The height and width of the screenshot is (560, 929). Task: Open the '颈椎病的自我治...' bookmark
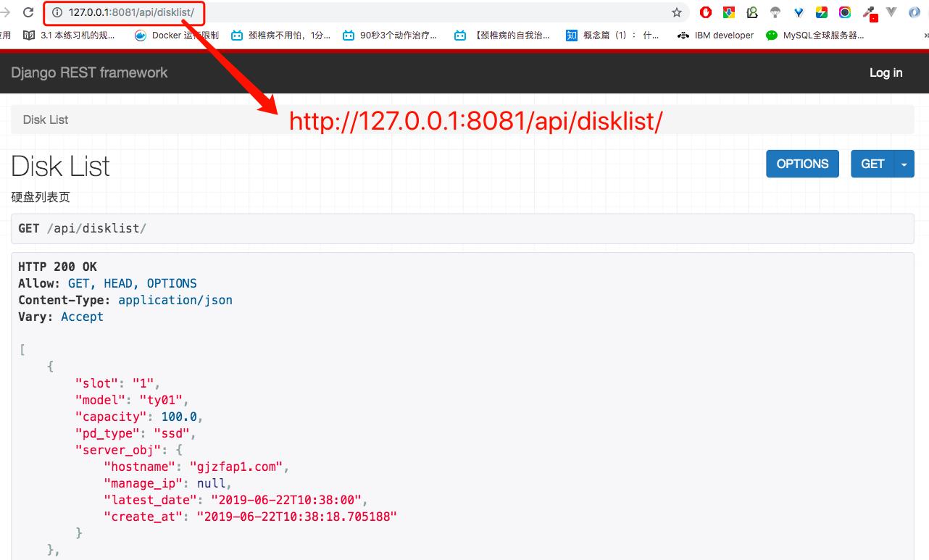tap(501, 35)
